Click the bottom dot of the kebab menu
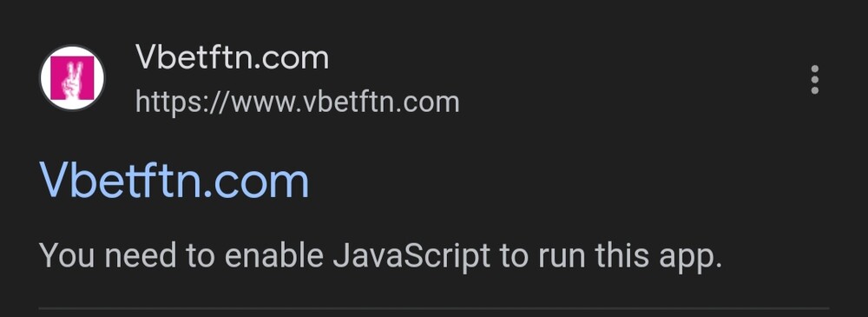 pyautogui.click(x=814, y=90)
